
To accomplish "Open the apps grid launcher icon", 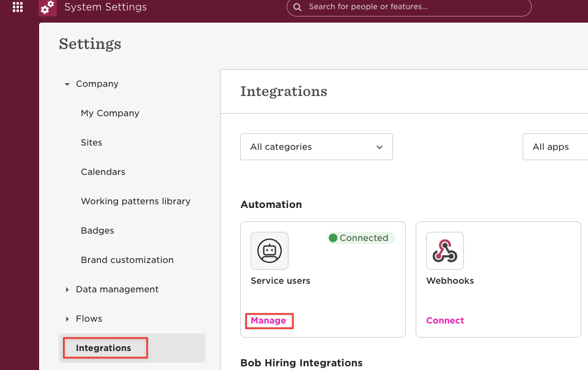I will coord(18,7).
